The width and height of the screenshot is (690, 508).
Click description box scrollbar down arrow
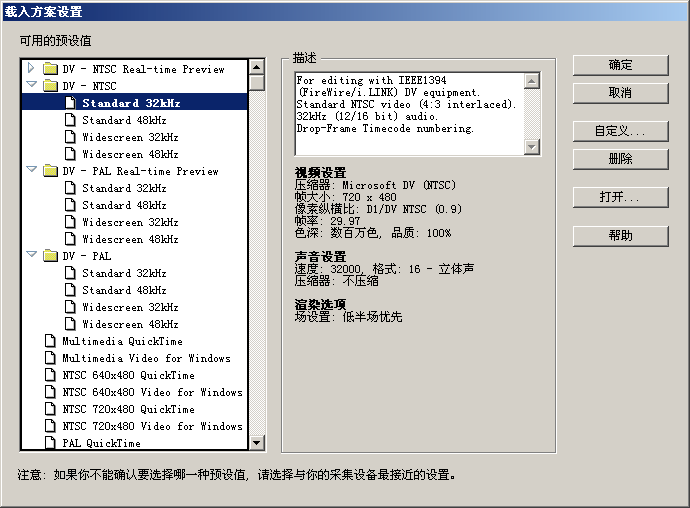coord(532,147)
